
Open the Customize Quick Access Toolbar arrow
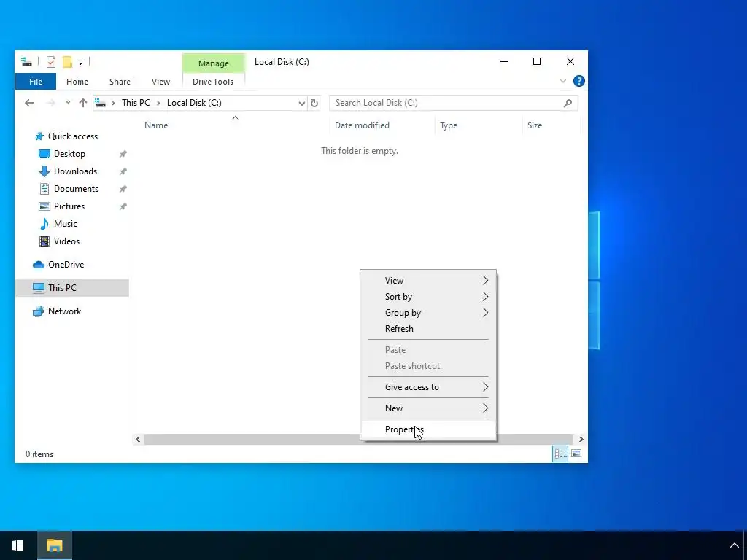tap(80, 63)
